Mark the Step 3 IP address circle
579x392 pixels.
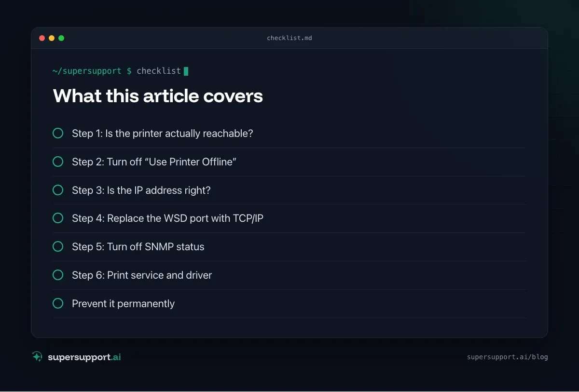tap(58, 190)
